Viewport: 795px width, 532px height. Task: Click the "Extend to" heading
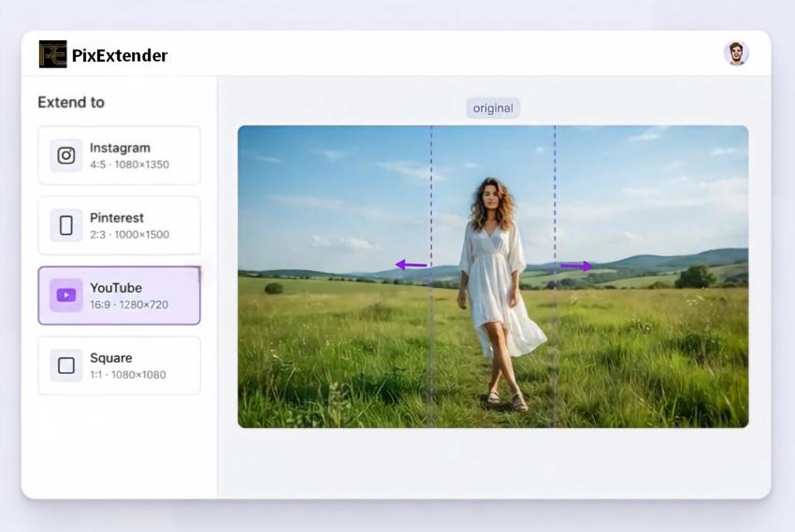pos(71,102)
